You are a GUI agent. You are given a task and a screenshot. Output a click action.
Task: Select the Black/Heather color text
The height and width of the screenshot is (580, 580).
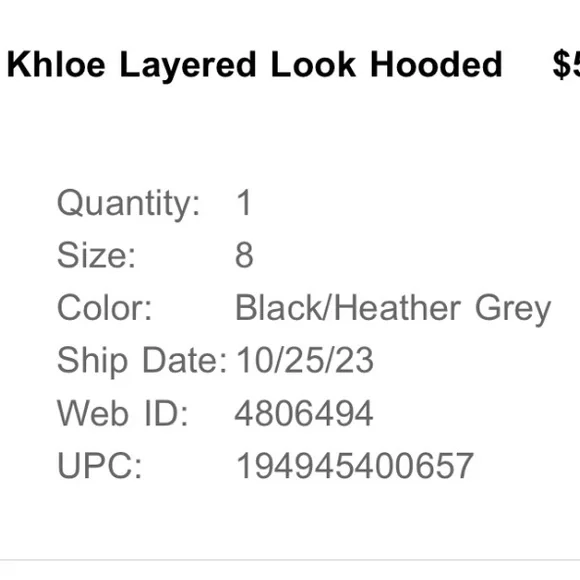(x=348, y=307)
